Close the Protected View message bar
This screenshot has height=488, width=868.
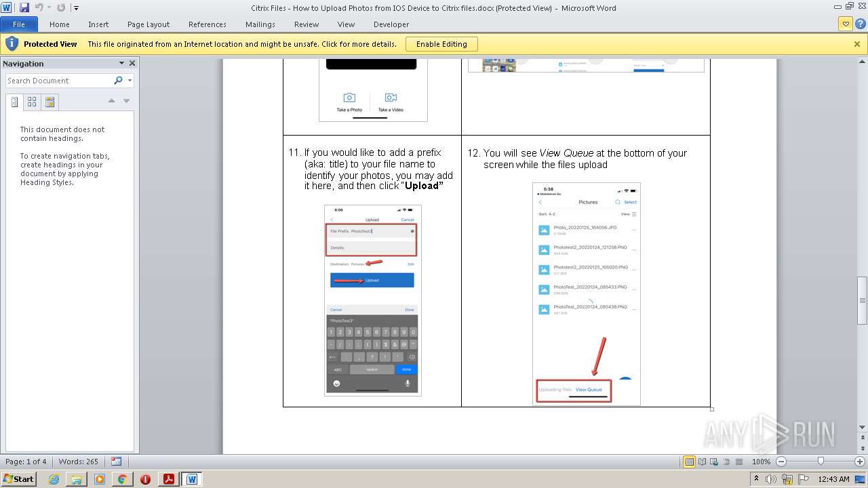click(857, 44)
